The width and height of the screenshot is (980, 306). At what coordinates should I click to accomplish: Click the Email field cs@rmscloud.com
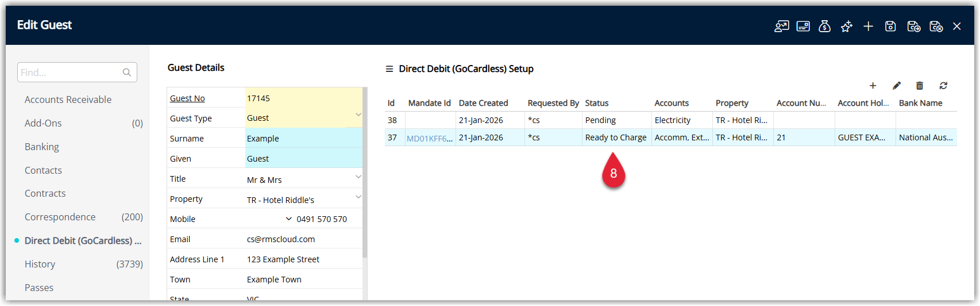point(304,239)
